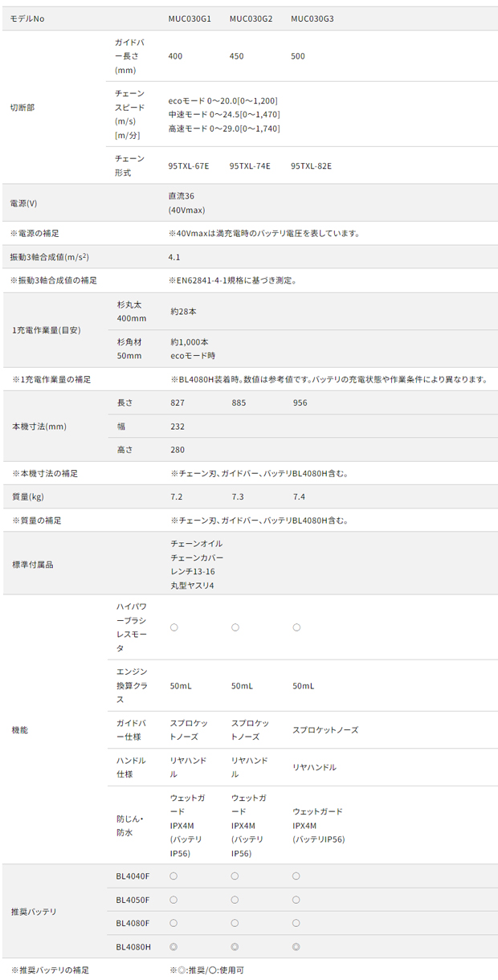
Task: Click the ※電源の補足 label
Action: click(x=34, y=233)
